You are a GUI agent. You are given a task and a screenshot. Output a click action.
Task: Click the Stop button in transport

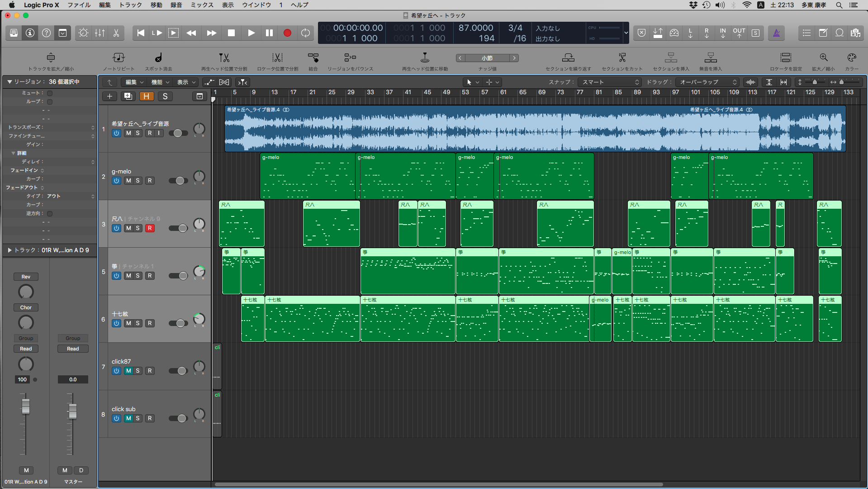[231, 33]
